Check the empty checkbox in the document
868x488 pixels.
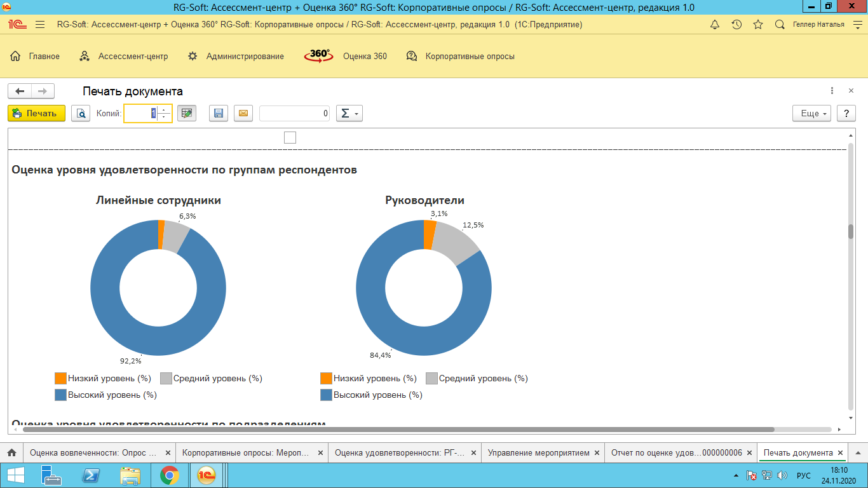pos(290,137)
